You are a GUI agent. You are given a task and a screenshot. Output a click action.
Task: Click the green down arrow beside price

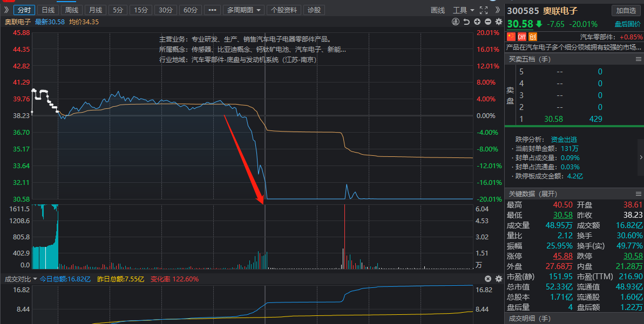(x=539, y=24)
